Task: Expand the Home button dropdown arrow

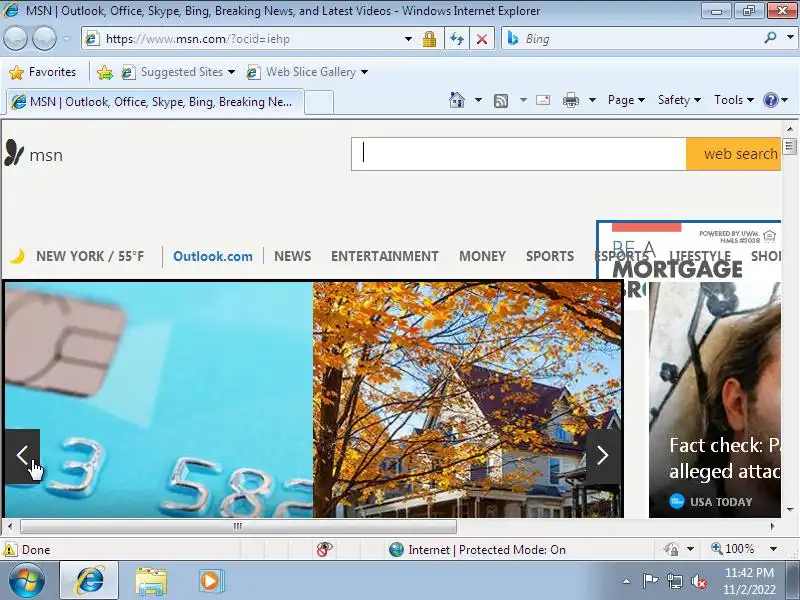Action: [478, 100]
